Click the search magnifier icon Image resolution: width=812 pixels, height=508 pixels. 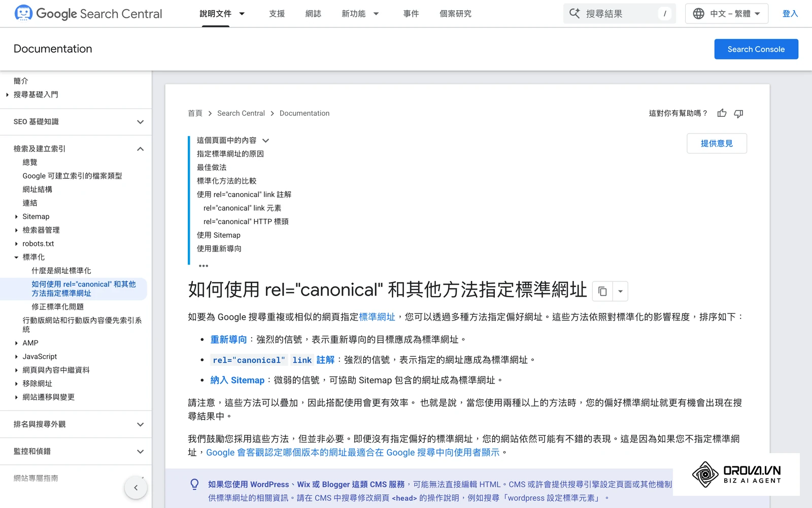pyautogui.click(x=574, y=14)
